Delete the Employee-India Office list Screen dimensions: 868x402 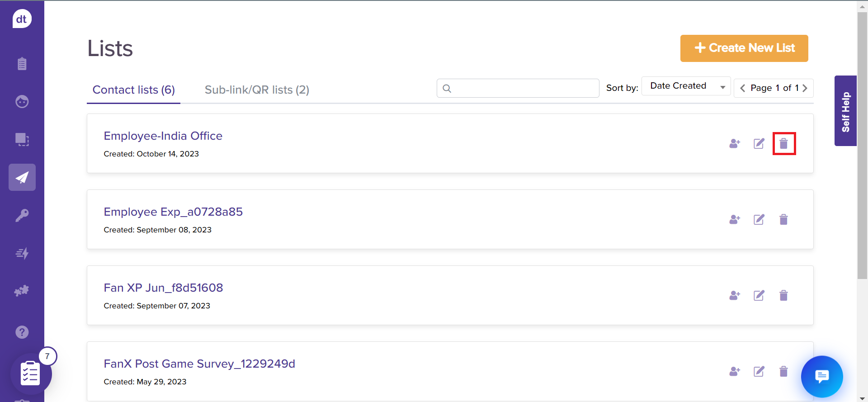click(783, 144)
